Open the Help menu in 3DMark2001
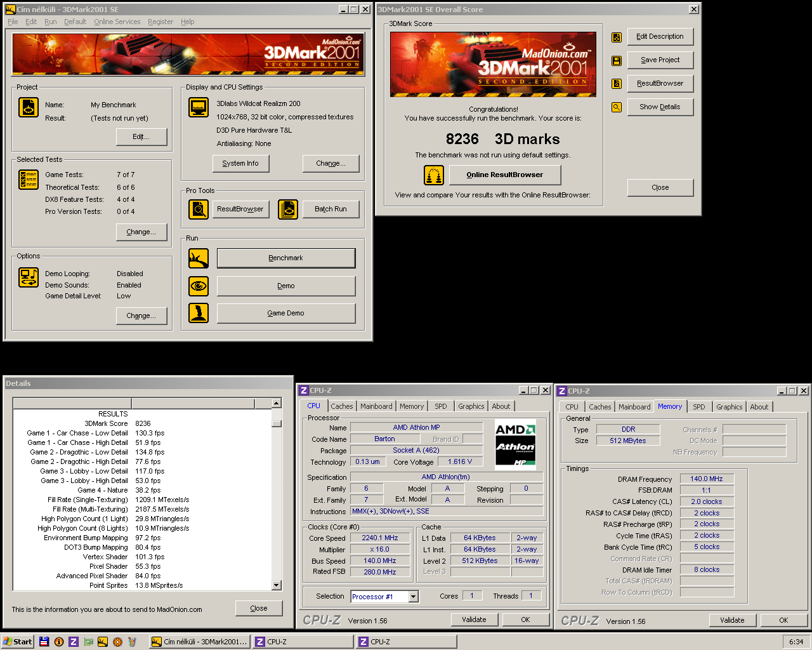Viewport: 812px width, 650px height. tap(188, 22)
